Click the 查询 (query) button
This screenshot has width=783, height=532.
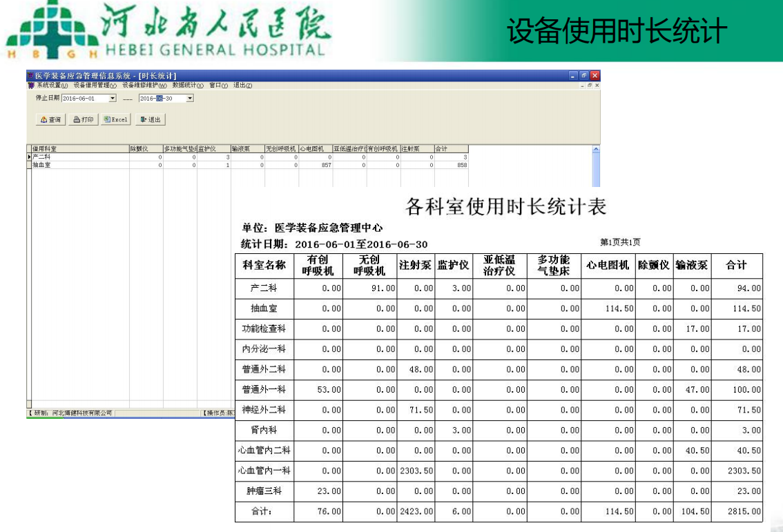click(x=51, y=119)
